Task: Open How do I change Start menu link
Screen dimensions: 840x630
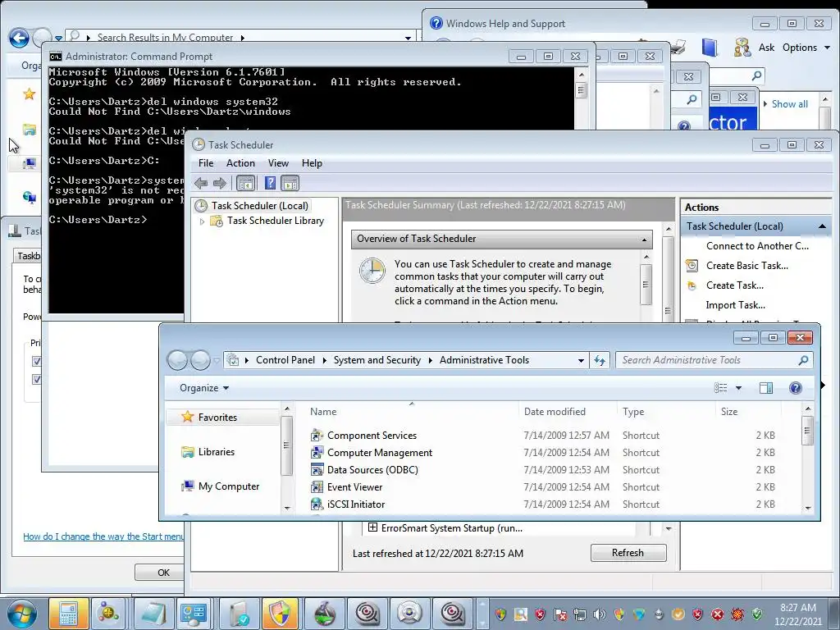Action: [103, 536]
